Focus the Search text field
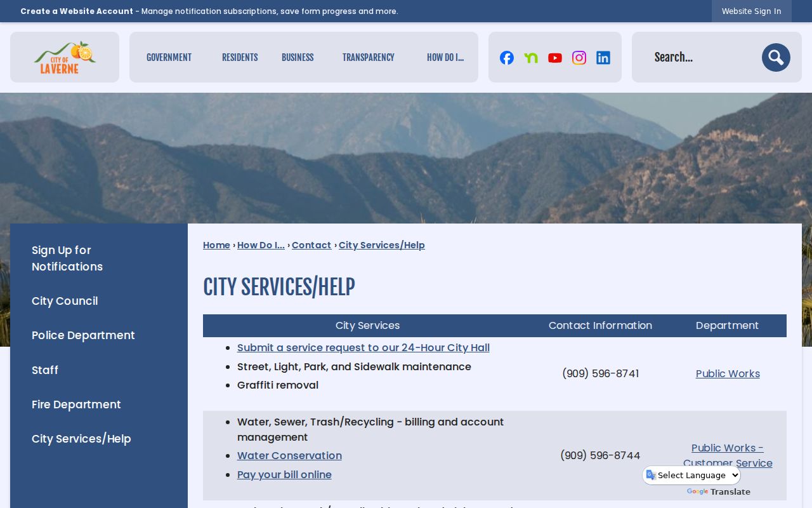The width and height of the screenshot is (812, 508). point(703,57)
